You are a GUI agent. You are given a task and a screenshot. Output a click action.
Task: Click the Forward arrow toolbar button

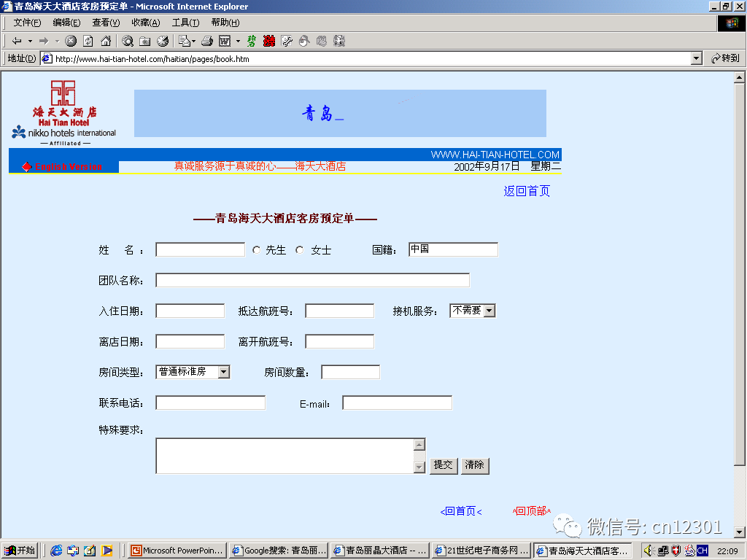[44, 41]
